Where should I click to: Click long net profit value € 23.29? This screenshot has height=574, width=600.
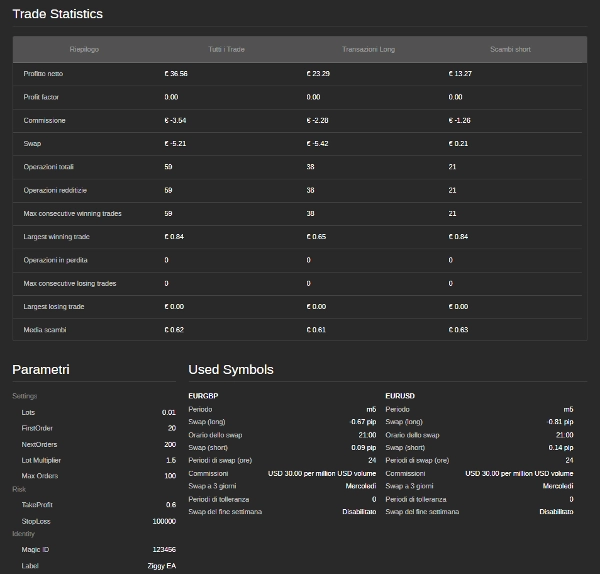[318, 73]
